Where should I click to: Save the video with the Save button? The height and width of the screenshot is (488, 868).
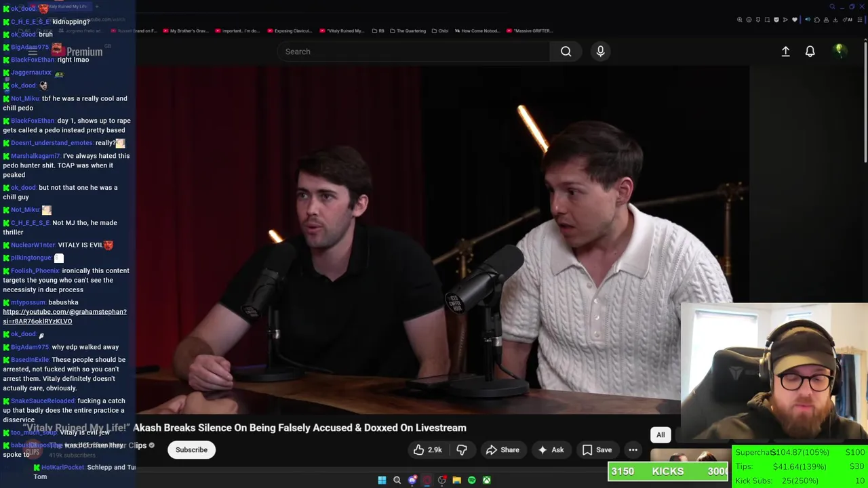(597, 449)
